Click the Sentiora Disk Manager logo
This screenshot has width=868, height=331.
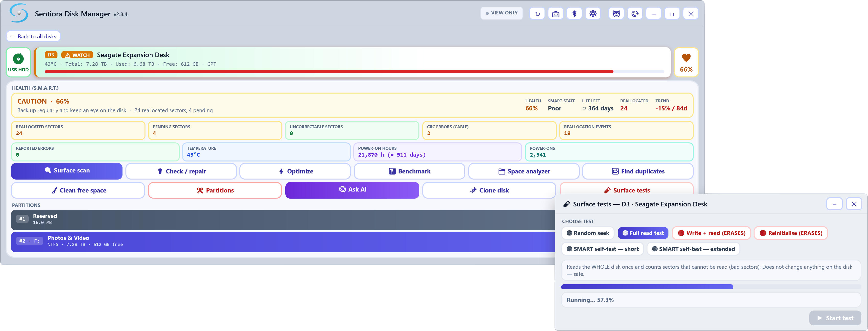tap(19, 13)
